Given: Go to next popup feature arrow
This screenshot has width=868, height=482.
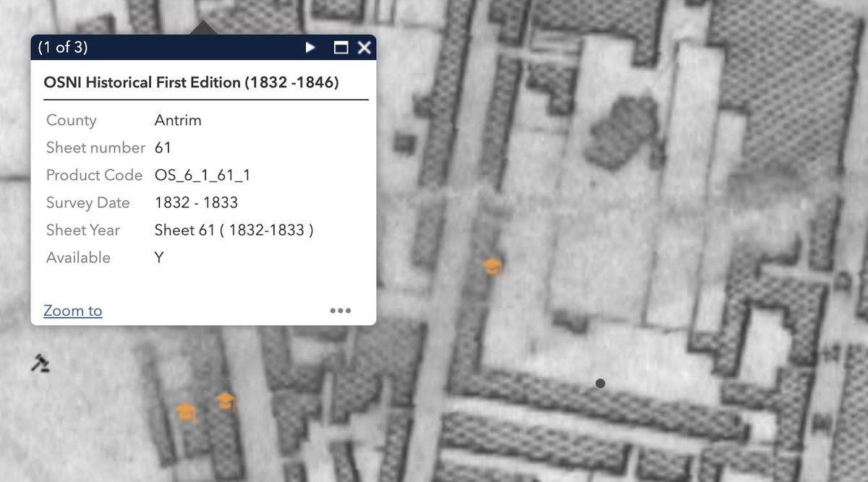Looking at the screenshot, I should click(310, 48).
